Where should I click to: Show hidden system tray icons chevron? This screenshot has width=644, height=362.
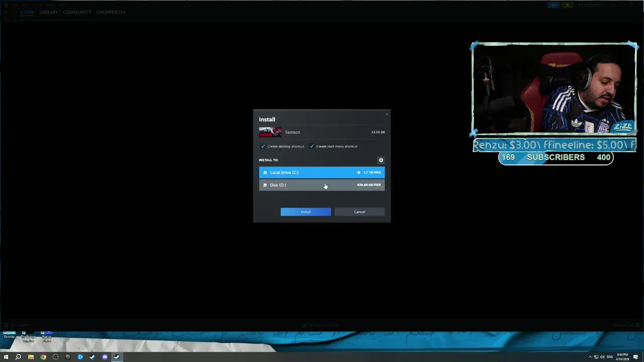590,357
